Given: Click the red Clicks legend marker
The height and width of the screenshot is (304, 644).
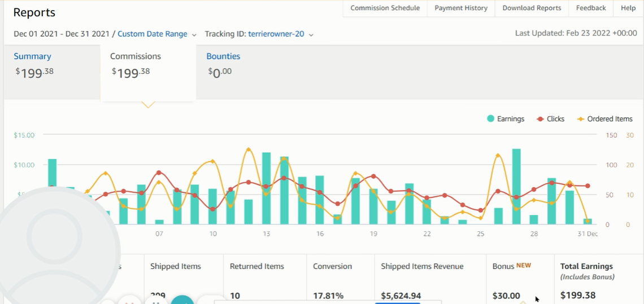Looking at the screenshot, I should pyautogui.click(x=540, y=119).
